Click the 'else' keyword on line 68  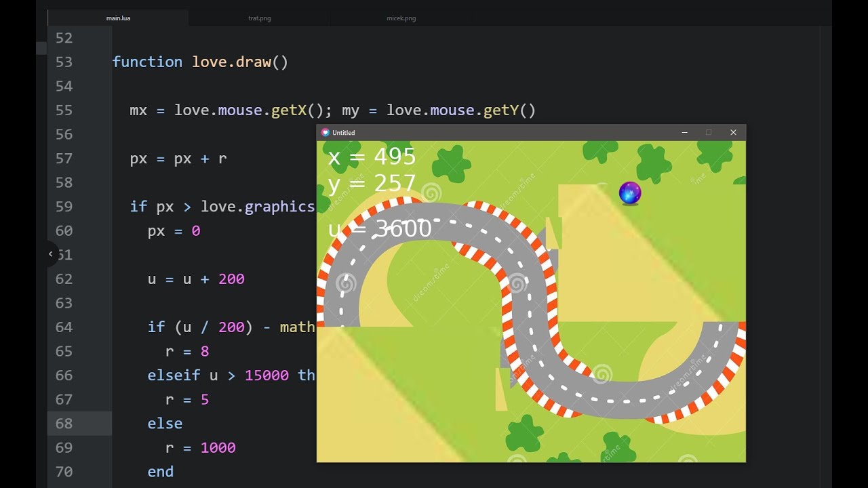tap(165, 424)
